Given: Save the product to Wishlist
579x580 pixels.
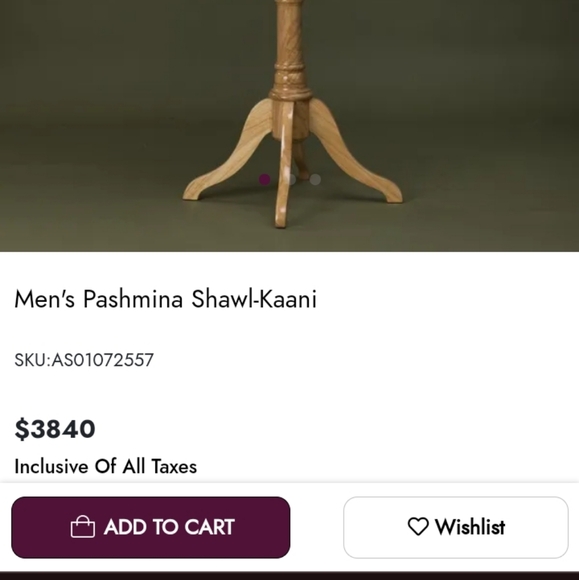Looking at the screenshot, I should click(x=455, y=527).
